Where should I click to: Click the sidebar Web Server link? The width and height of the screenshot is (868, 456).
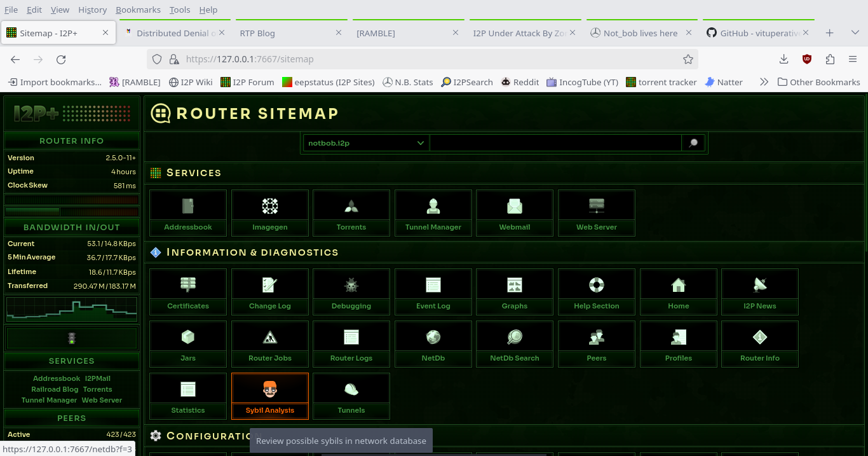(102, 400)
